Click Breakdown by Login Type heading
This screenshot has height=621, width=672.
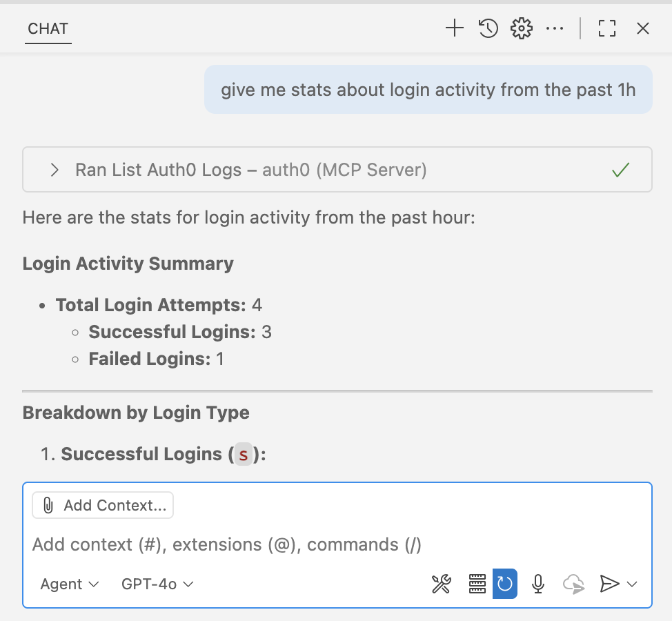(x=136, y=413)
